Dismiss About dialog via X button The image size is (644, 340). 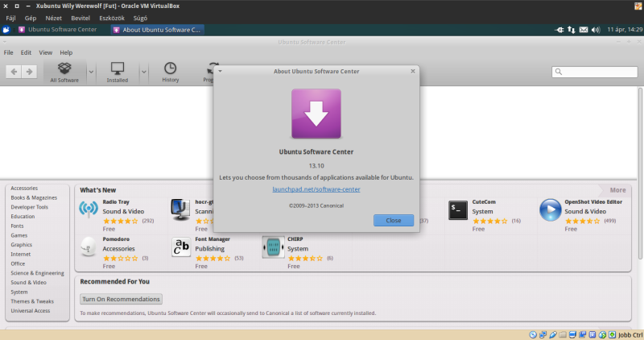coord(413,71)
